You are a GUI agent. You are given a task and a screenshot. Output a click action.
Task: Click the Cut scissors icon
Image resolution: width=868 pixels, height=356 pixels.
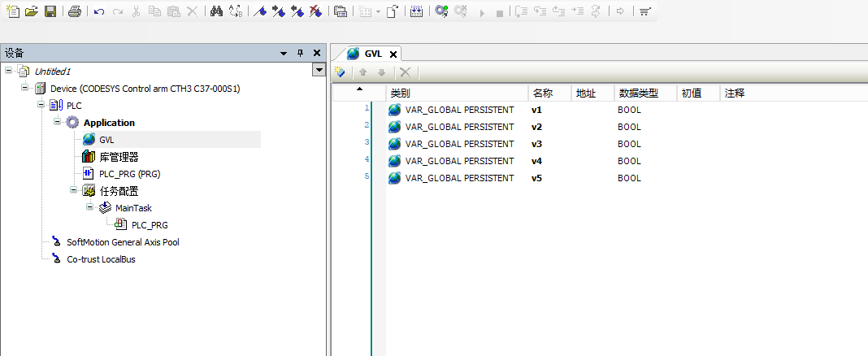(x=137, y=11)
